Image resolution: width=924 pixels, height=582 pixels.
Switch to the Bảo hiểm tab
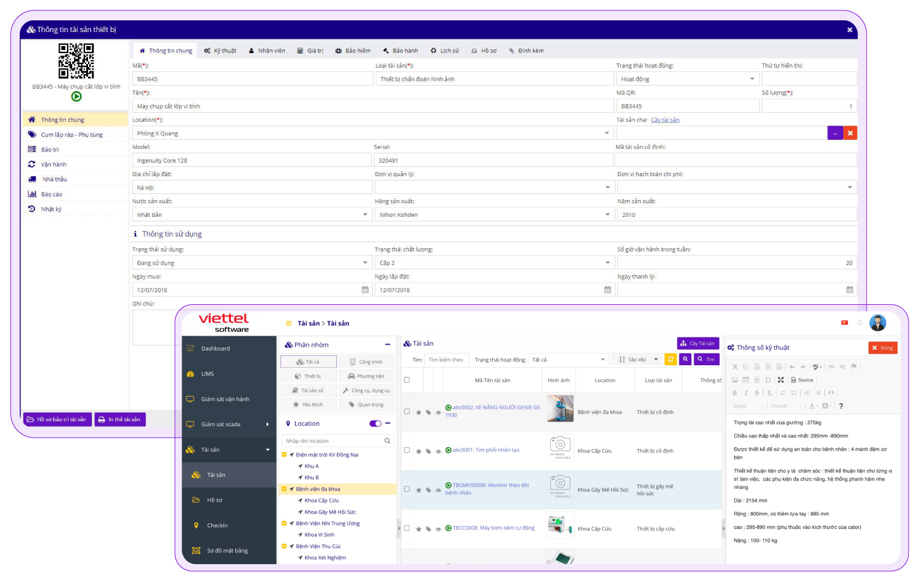click(x=353, y=51)
